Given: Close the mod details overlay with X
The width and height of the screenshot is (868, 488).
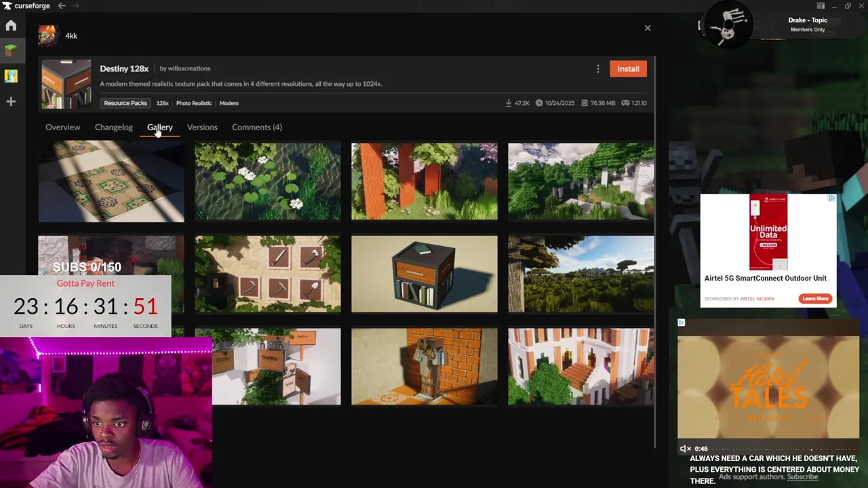Looking at the screenshot, I should pos(648,28).
